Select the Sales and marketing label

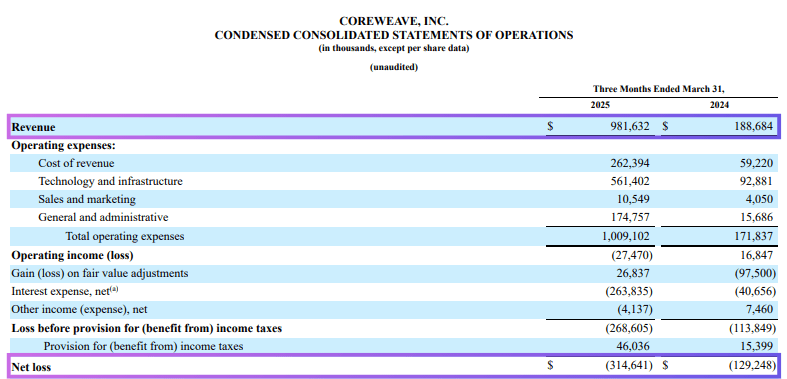point(87,199)
